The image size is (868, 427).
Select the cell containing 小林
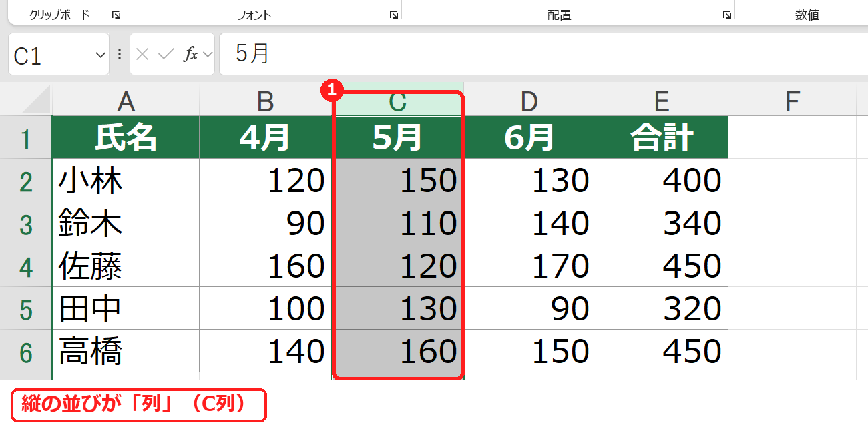click(x=126, y=180)
